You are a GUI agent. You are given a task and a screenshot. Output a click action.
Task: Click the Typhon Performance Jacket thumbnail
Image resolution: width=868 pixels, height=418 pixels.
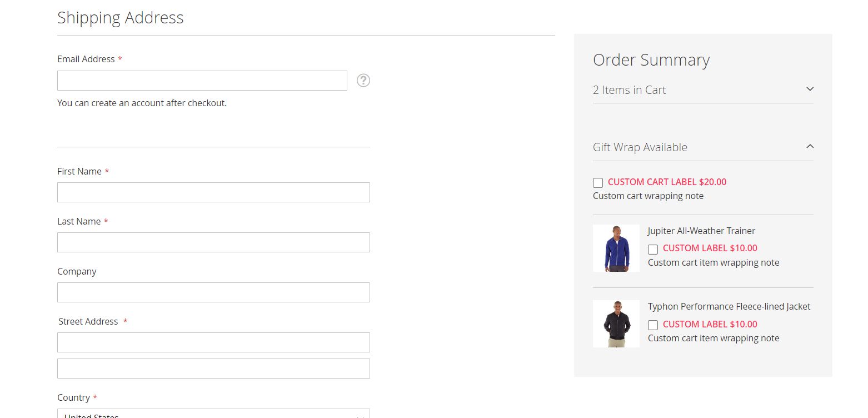pos(616,324)
